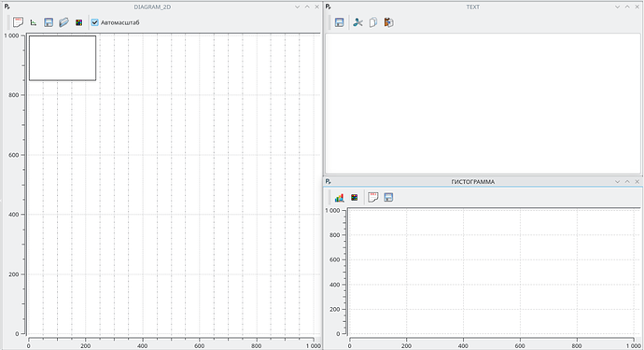This screenshot has width=644, height=350.
Task: Open color palette icon in ГИСТОГРАММА toolbar
Action: (355, 198)
